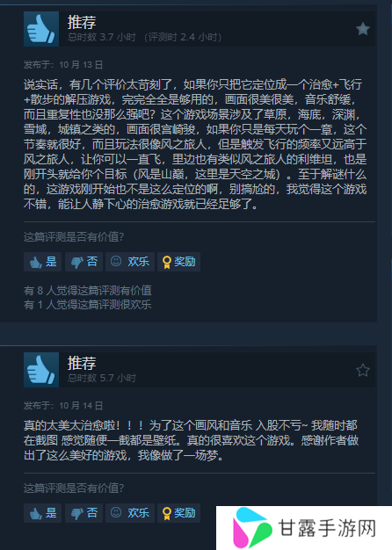This screenshot has width=392, height=550.
Task: Click the second review's body text
Action: pos(192,440)
